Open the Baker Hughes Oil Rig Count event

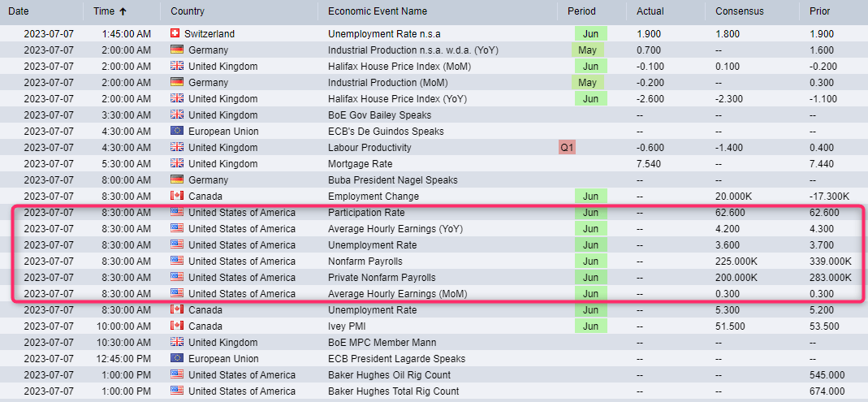[389, 375]
